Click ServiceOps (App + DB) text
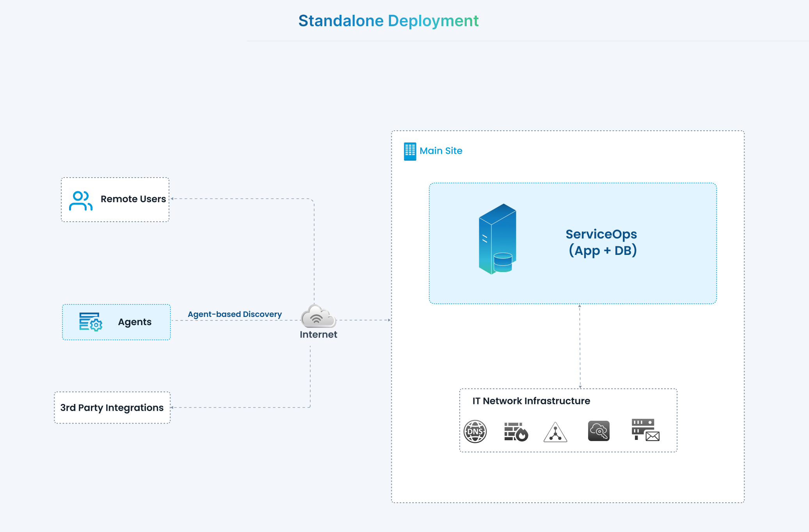Screen dimensions: 809x532 [x=601, y=242]
